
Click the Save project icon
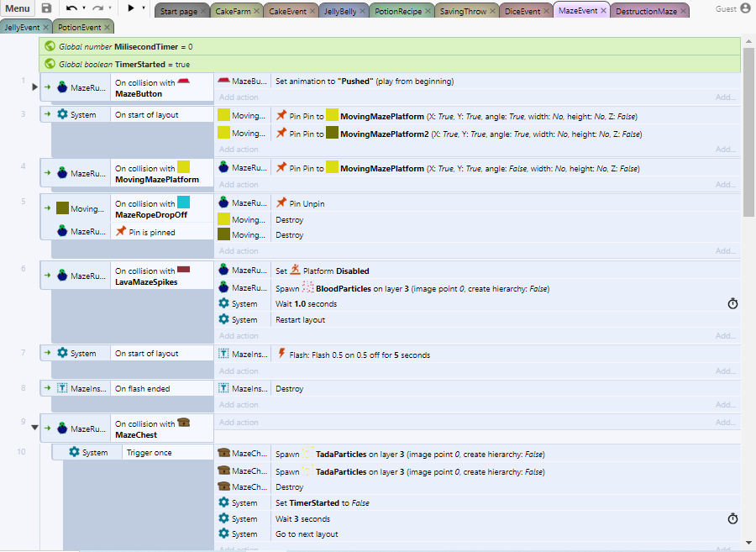pyautogui.click(x=46, y=8)
